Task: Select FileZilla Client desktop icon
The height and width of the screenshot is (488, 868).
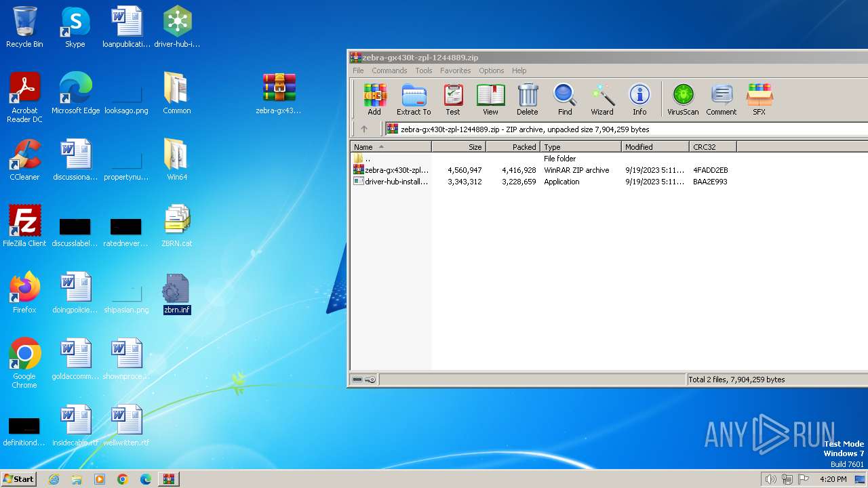Action: (24, 226)
